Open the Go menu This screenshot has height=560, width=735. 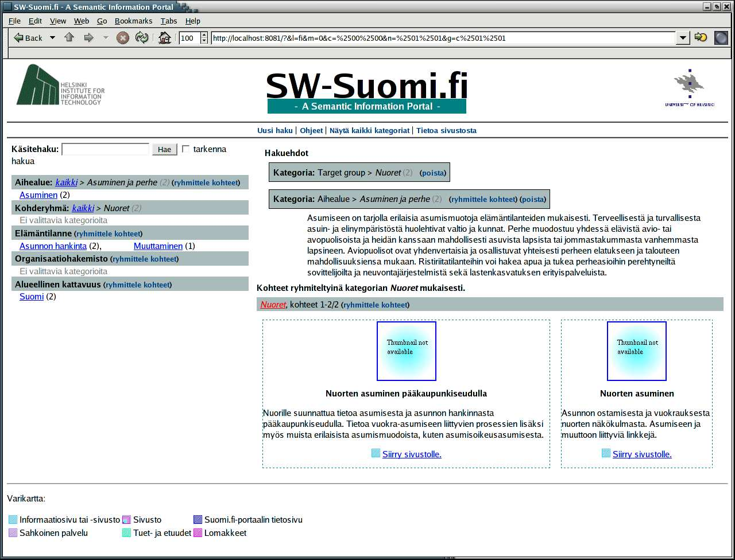pyautogui.click(x=102, y=21)
